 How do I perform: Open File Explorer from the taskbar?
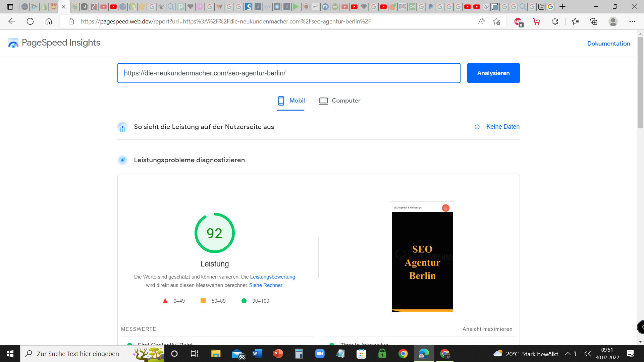coord(216,354)
